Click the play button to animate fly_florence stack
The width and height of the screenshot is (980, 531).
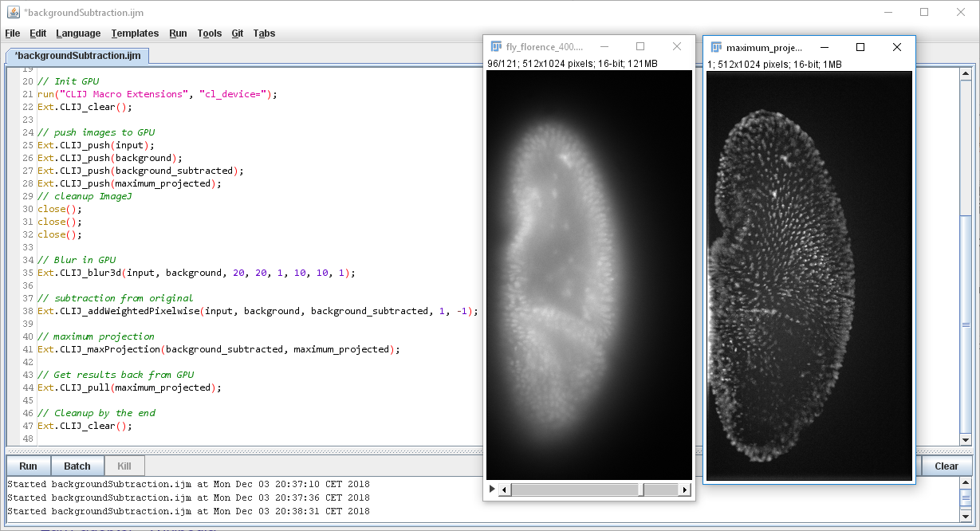coord(492,489)
